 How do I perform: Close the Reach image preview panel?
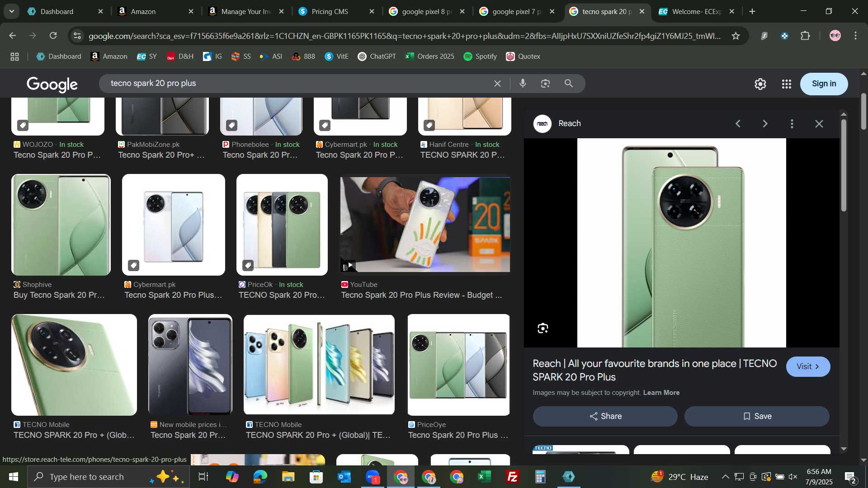819,123
